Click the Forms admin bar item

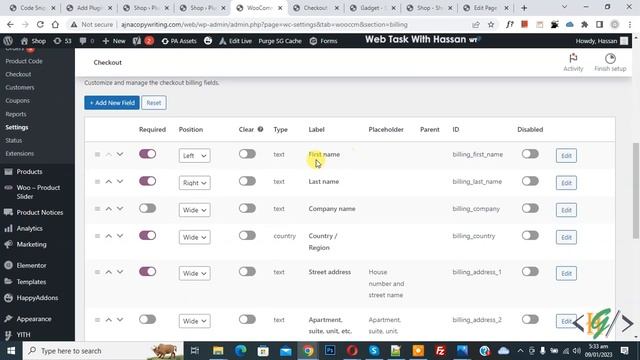(x=324, y=41)
